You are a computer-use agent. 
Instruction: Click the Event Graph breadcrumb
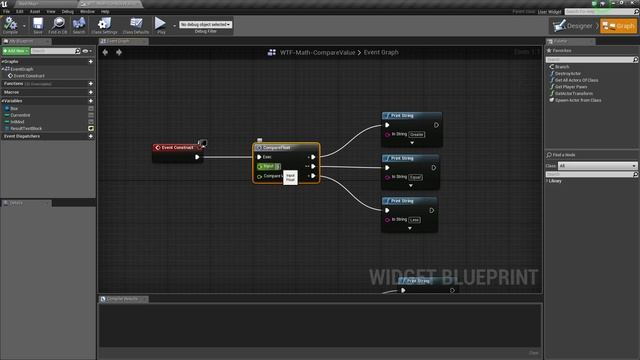tap(381, 52)
